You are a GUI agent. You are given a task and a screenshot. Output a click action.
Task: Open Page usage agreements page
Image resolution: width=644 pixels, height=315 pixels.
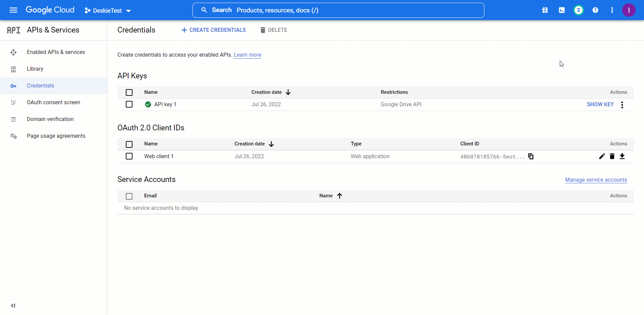(56, 136)
